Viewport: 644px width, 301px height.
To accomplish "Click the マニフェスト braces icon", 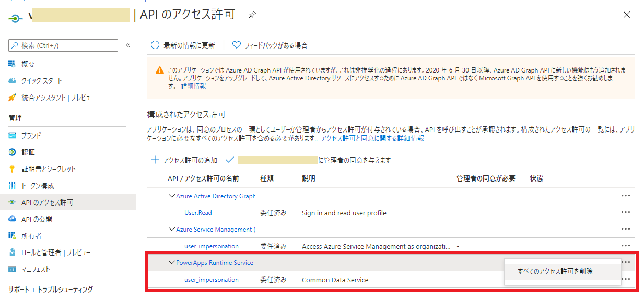I will [x=12, y=269].
